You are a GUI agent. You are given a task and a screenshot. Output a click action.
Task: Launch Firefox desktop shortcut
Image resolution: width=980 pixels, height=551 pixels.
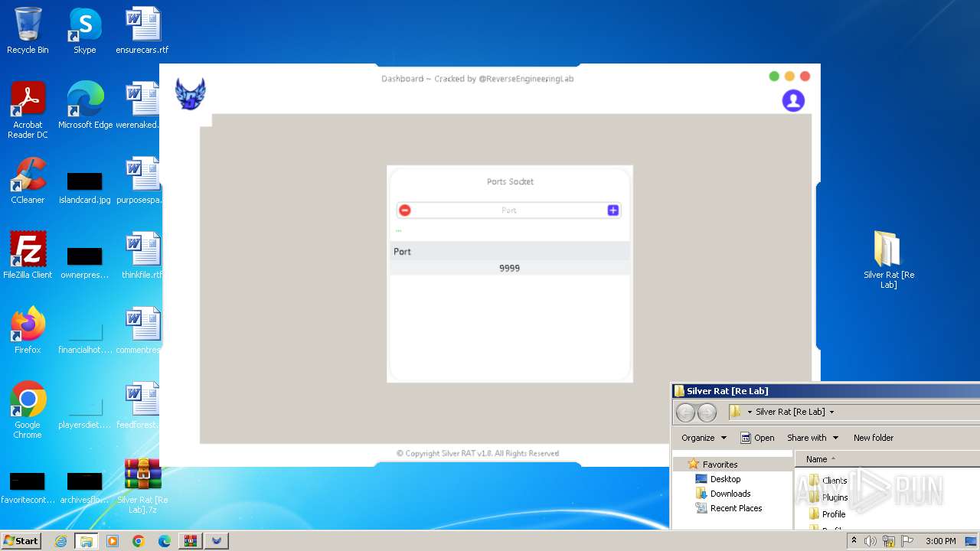point(28,330)
